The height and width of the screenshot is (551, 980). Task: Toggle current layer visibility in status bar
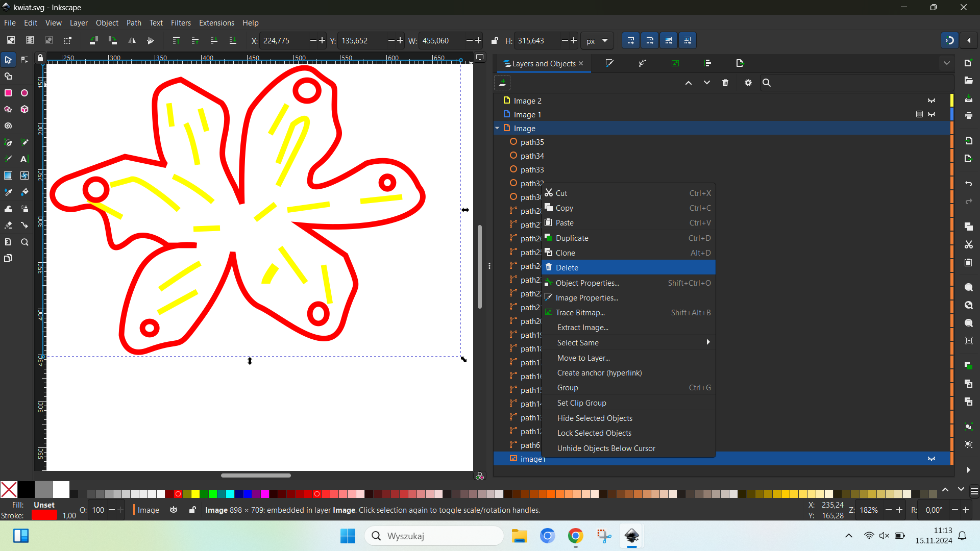(x=174, y=510)
